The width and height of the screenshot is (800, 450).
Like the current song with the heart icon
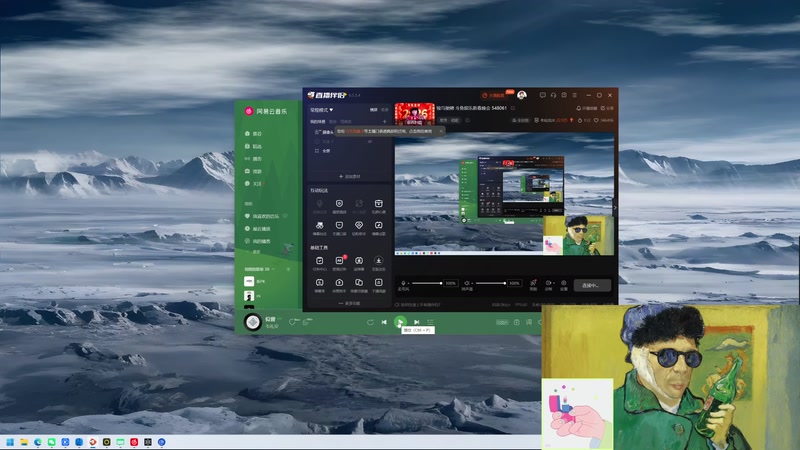click(x=292, y=322)
